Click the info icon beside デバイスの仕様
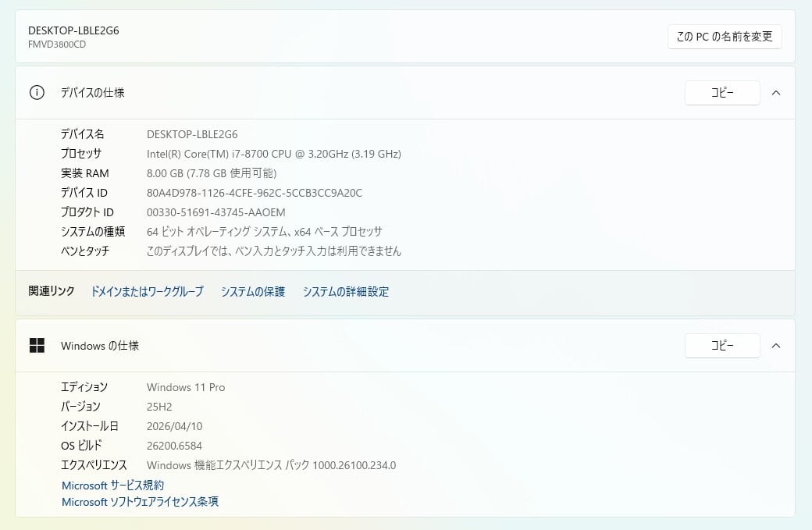Viewport: 812px width, 530px height. coord(37,93)
